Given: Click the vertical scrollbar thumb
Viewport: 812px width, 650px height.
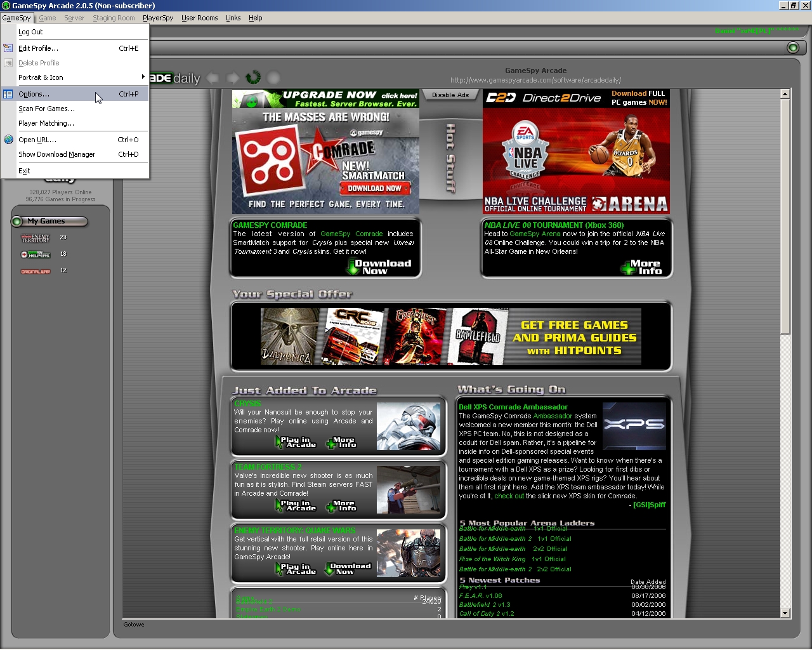Looking at the screenshot, I should pos(785,216).
